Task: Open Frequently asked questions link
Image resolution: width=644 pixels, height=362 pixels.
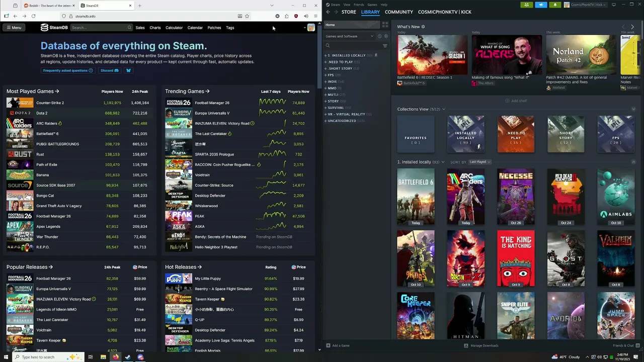Action: [68, 70]
